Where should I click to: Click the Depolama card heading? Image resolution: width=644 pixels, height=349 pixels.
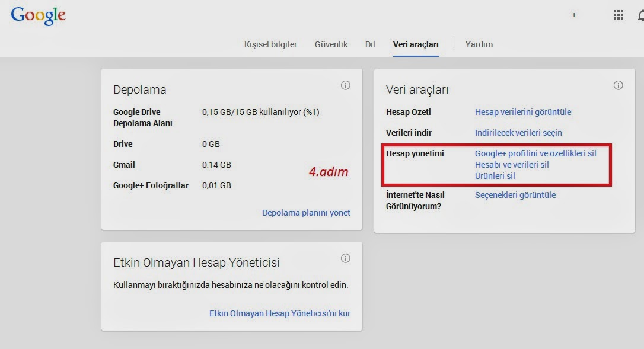point(139,89)
